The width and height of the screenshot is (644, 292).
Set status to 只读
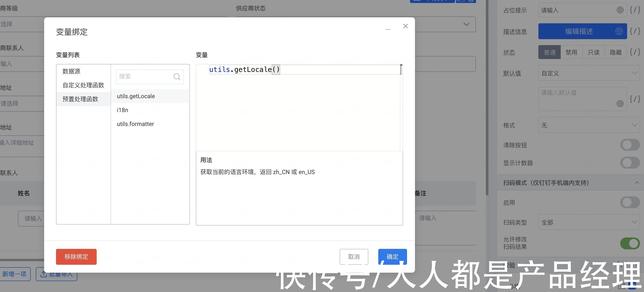click(593, 52)
